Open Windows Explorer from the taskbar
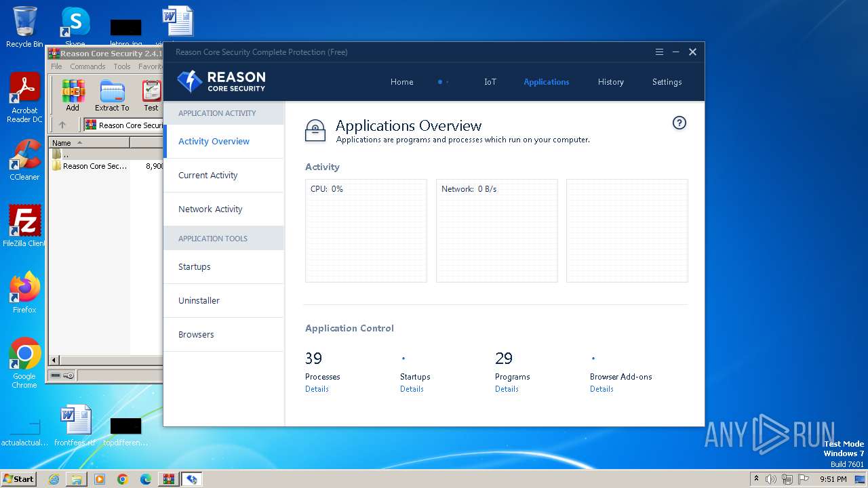Viewport: 868px width, 488px height. 77,479
